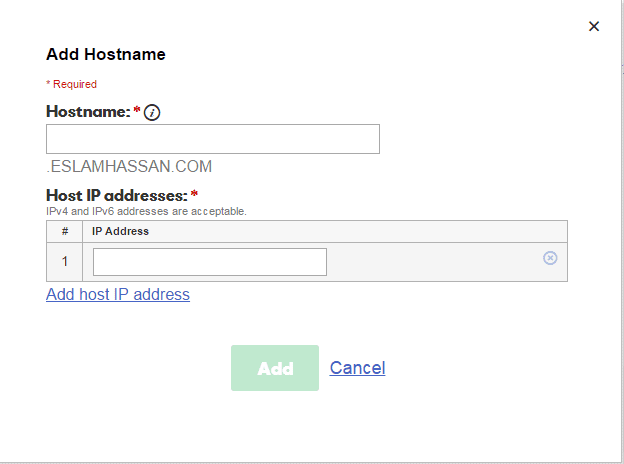This screenshot has height=464, width=624.
Task: Click the Required note text
Action: pyautogui.click(x=71, y=84)
